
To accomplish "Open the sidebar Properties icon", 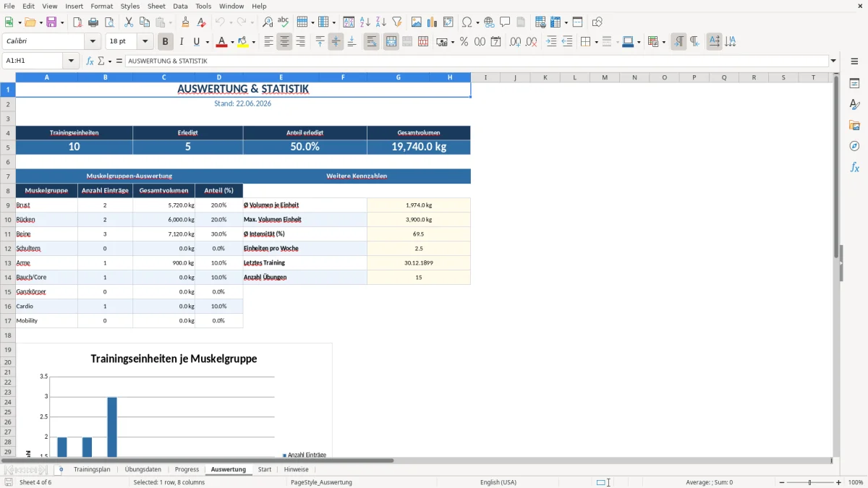I will coord(854,83).
